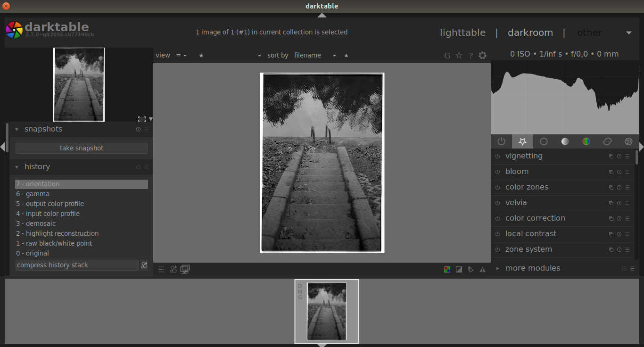Open the help question mark icon
This screenshot has height=347, width=644.
pos(471,56)
